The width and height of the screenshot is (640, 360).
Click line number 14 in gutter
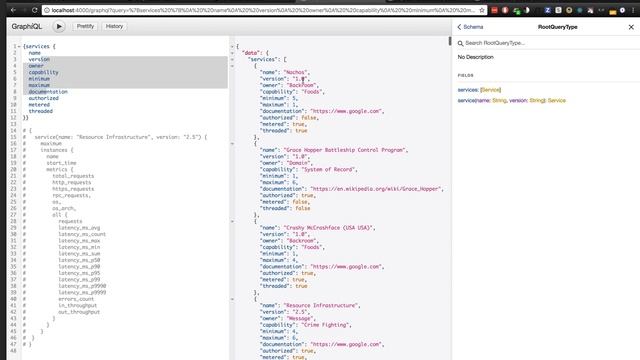[x=14, y=131]
